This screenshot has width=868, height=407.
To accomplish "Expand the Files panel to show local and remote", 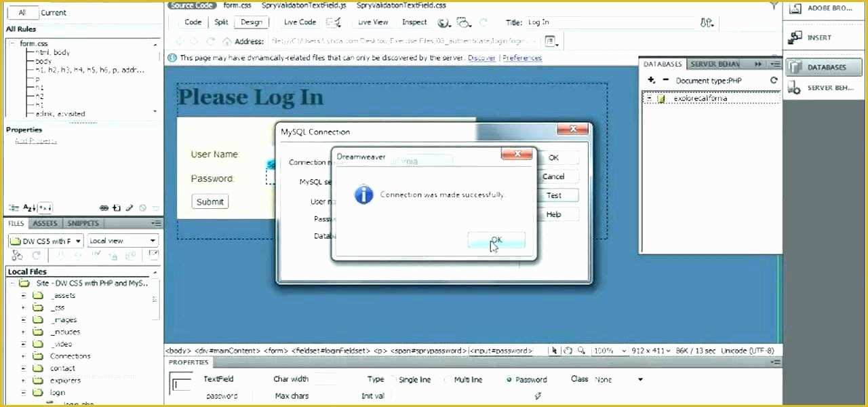I will tap(153, 256).
